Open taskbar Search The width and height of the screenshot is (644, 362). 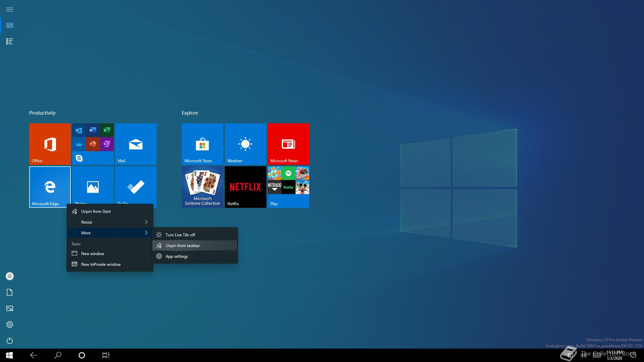tap(58, 355)
